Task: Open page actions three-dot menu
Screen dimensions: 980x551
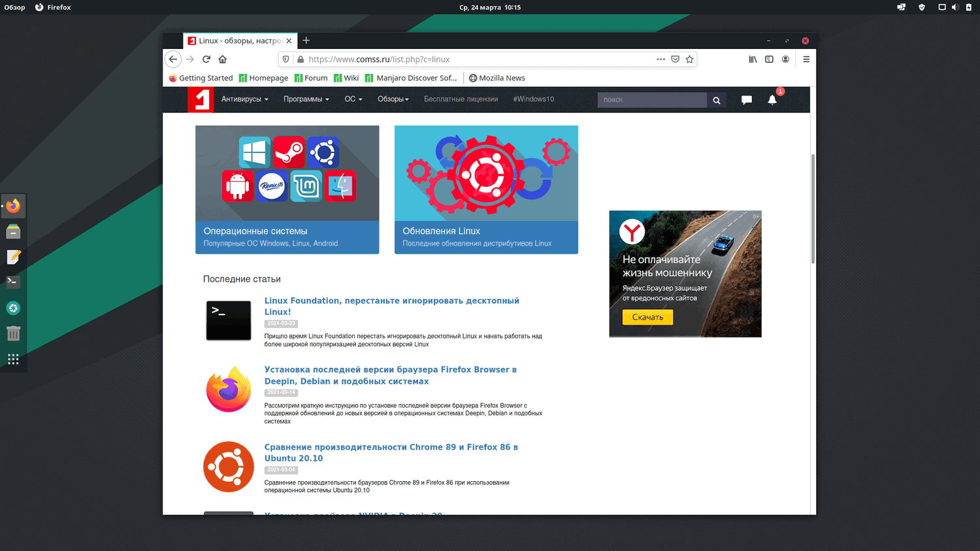Action: click(661, 59)
